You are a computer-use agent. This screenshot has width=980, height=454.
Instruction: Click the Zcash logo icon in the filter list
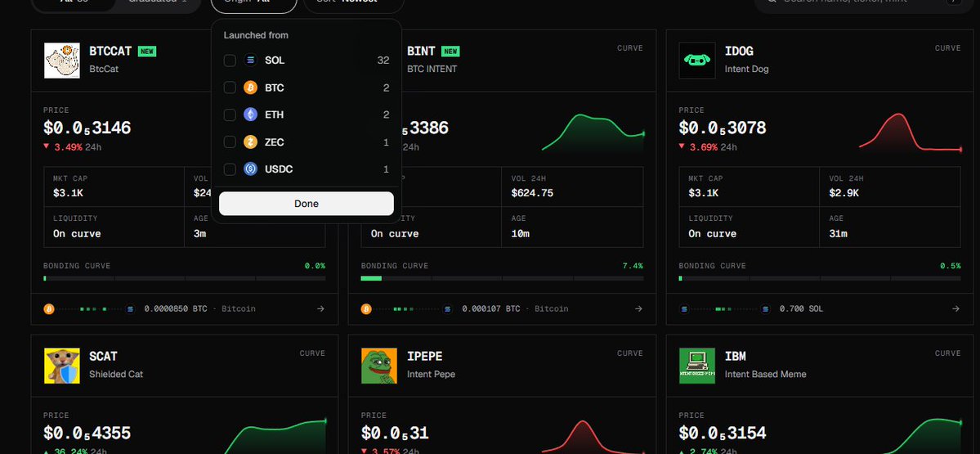251,142
